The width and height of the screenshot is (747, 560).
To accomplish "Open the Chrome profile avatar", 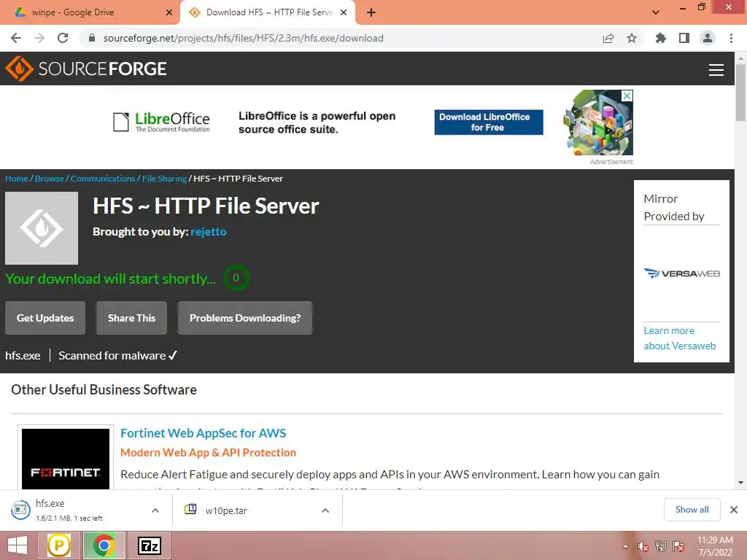I will pyautogui.click(x=708, y=38).
